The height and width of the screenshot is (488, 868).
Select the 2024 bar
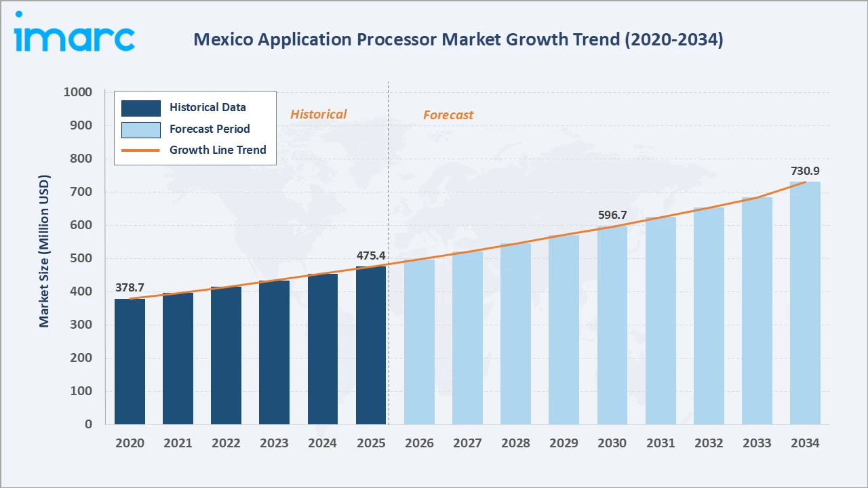coord(323,349)
